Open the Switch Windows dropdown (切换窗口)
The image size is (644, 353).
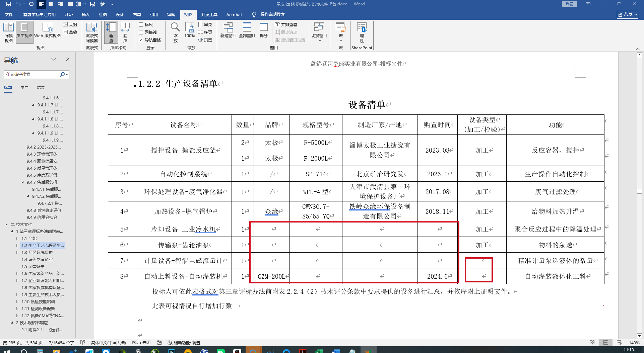click(x=319, y=32)
